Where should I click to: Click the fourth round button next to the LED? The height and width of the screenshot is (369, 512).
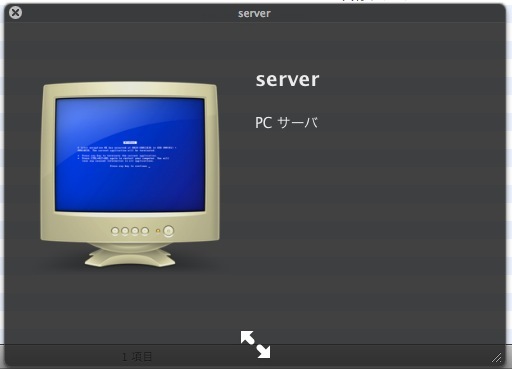(145, 231)
